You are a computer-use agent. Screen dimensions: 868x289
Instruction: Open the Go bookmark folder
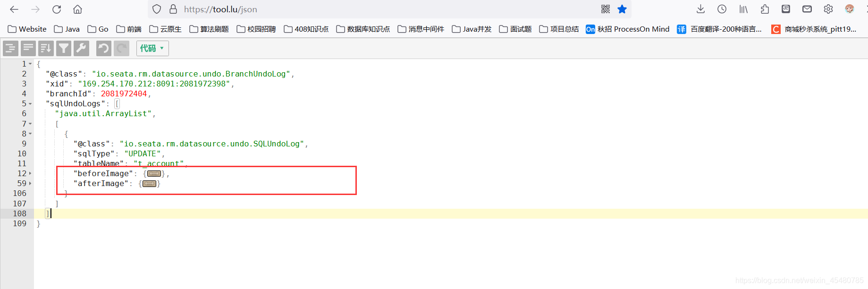pos(98,29)
